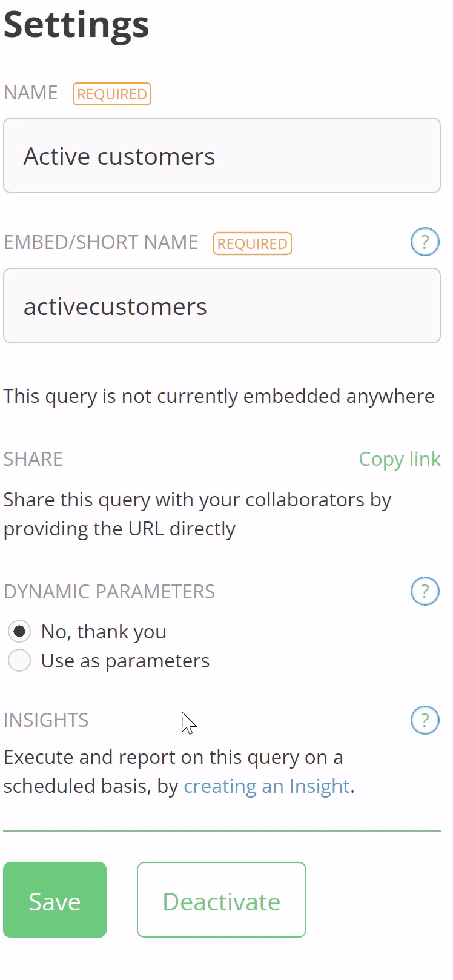Enable 'Use as parameters' for dynamic parameters
The height and width of the screenshot is (980, 453).
[19, 660]
